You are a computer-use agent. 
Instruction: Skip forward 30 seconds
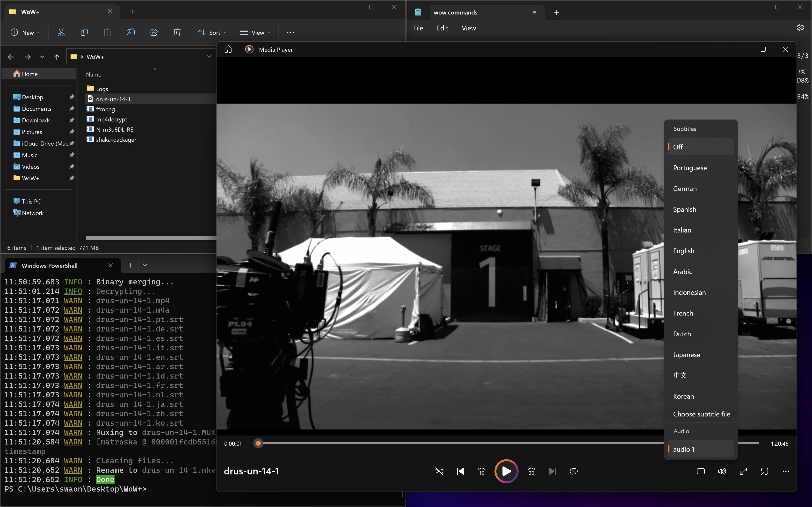[531, 471]
